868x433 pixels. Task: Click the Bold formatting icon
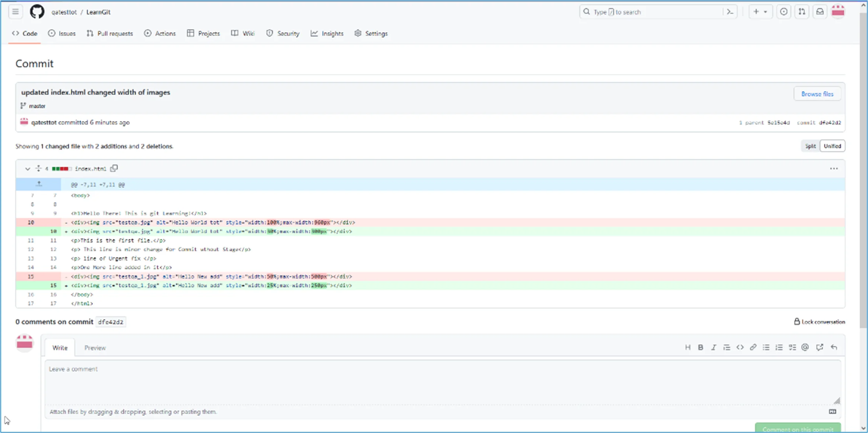(x=700, y=347)
